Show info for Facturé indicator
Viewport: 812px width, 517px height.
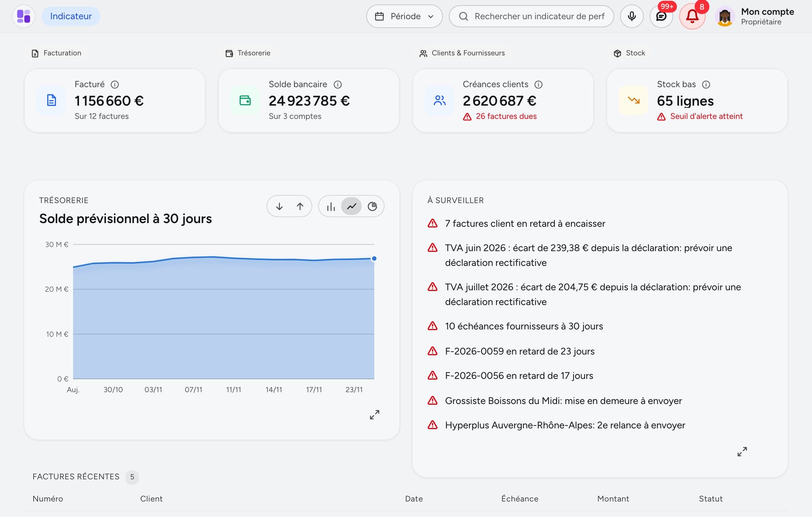coord(115,85)
